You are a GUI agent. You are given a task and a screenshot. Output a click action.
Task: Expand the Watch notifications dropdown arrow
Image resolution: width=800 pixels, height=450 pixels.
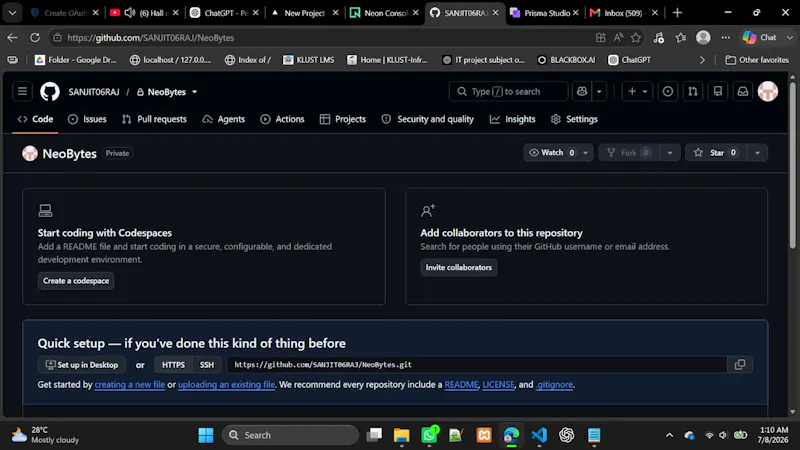[585, 153]
